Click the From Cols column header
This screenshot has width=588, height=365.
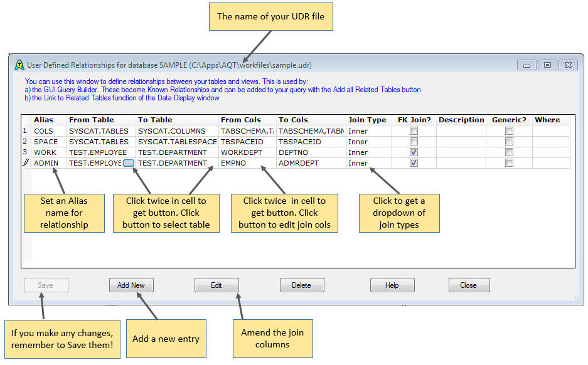[247, 120]
